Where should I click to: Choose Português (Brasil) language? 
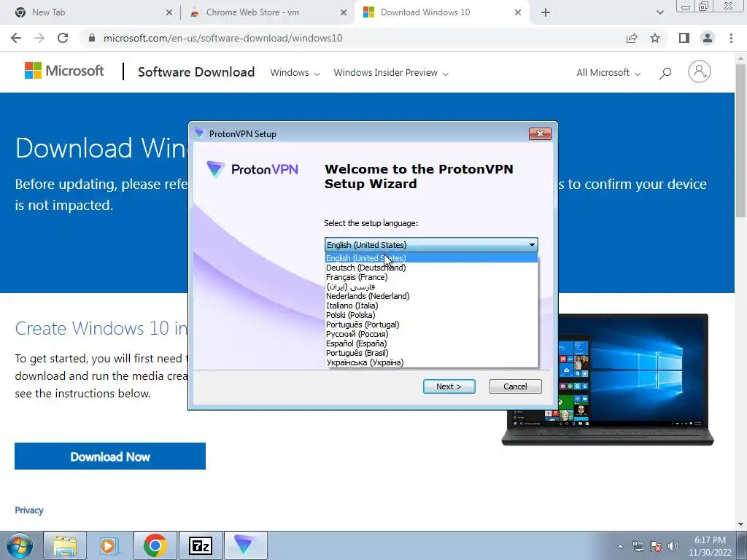[x=431, y=354]
